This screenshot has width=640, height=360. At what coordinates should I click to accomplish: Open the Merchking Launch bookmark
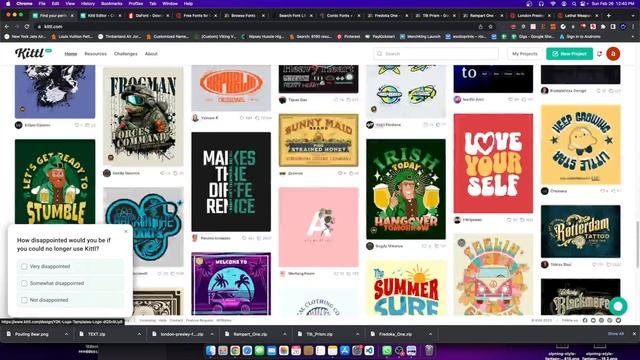click(x=420, y=37)
